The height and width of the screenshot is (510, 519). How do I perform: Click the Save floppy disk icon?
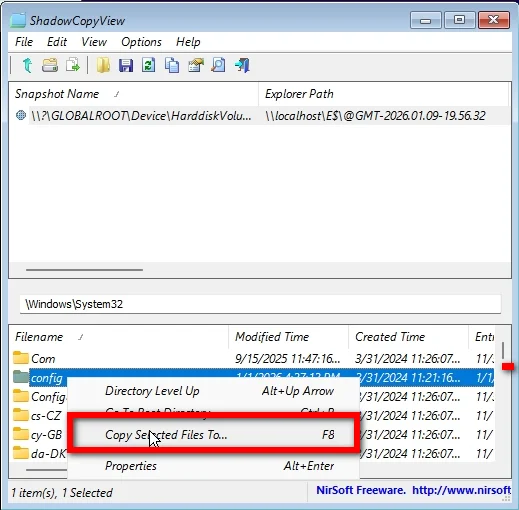click(x=126, y=65)
